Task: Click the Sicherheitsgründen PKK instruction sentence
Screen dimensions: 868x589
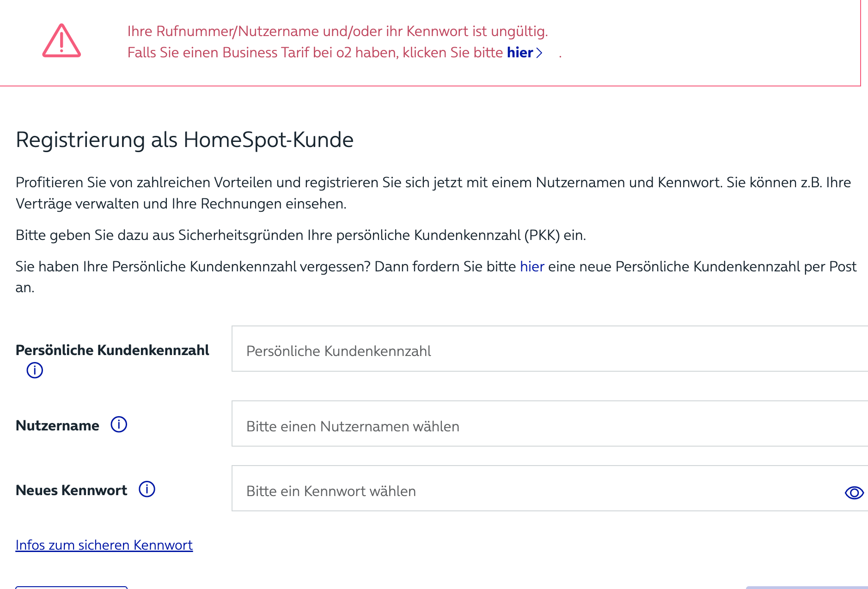Action: [300, 235]
